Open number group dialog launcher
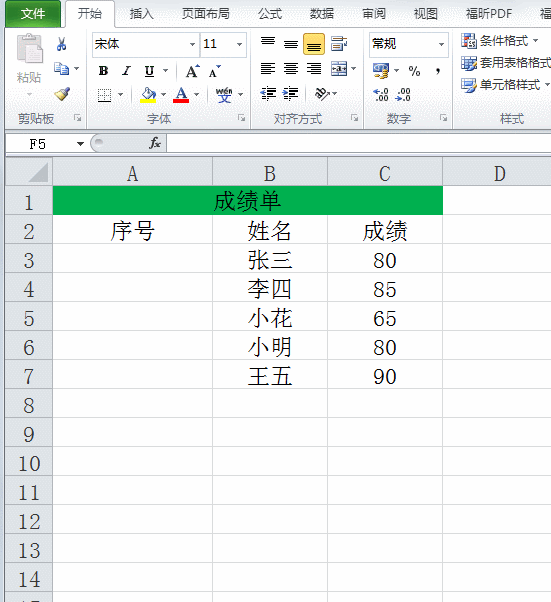This screenshot has height=602, width=551. (x=443, y=118)
